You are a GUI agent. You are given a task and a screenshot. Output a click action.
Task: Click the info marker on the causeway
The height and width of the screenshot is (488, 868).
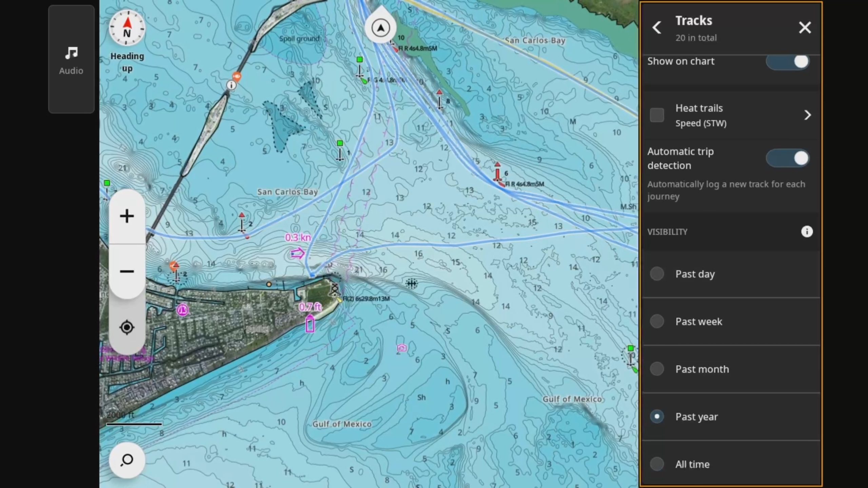click(231, 85)
